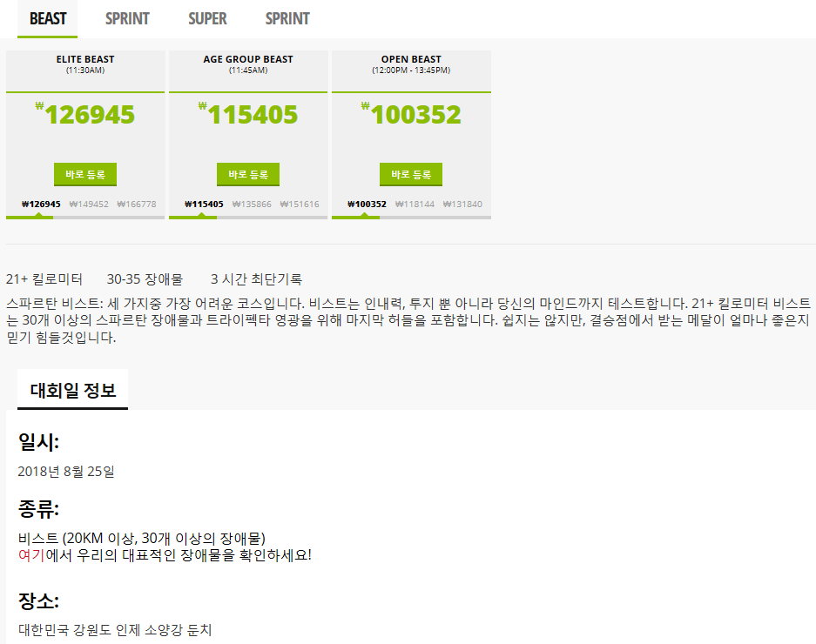Click 바로 등록 under Open Beast

click(411, 174)
